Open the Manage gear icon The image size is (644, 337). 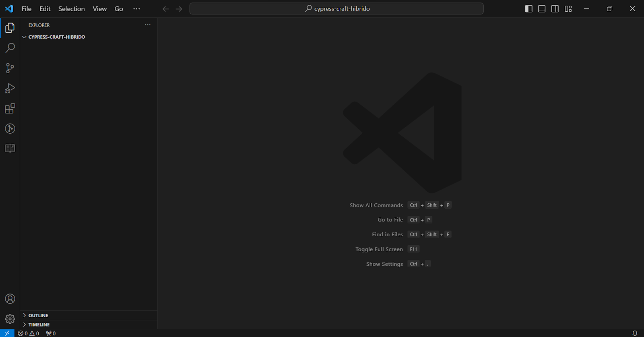10,319
